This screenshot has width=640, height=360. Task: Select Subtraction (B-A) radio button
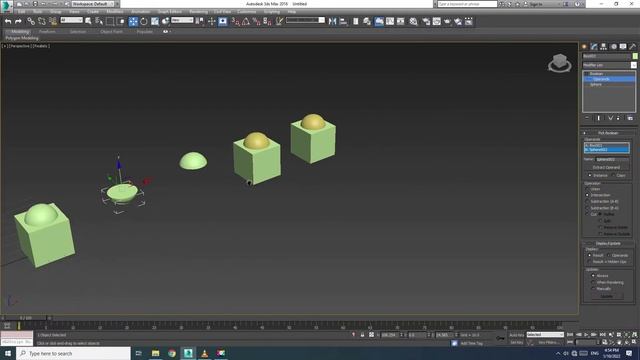click(x=588, y=208)
